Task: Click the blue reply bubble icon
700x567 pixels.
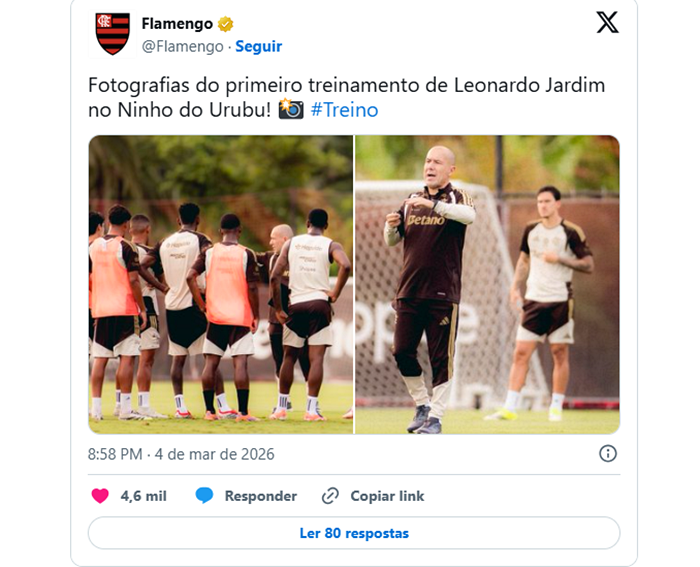Action: pos(204,496)
